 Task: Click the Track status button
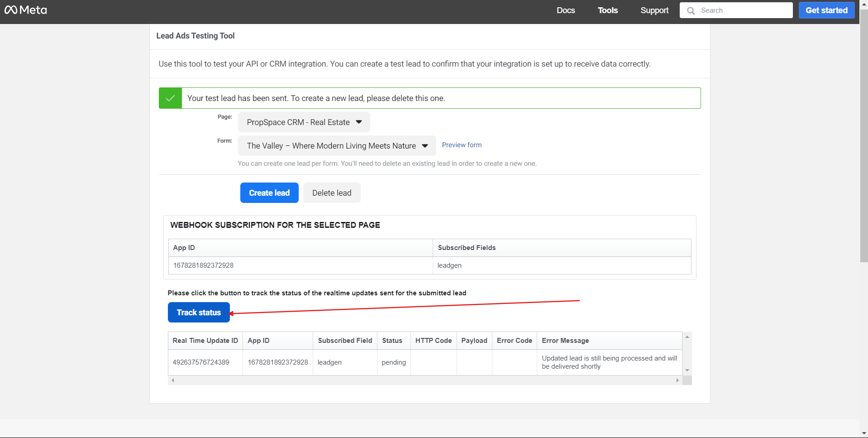[x=199, y=313]
